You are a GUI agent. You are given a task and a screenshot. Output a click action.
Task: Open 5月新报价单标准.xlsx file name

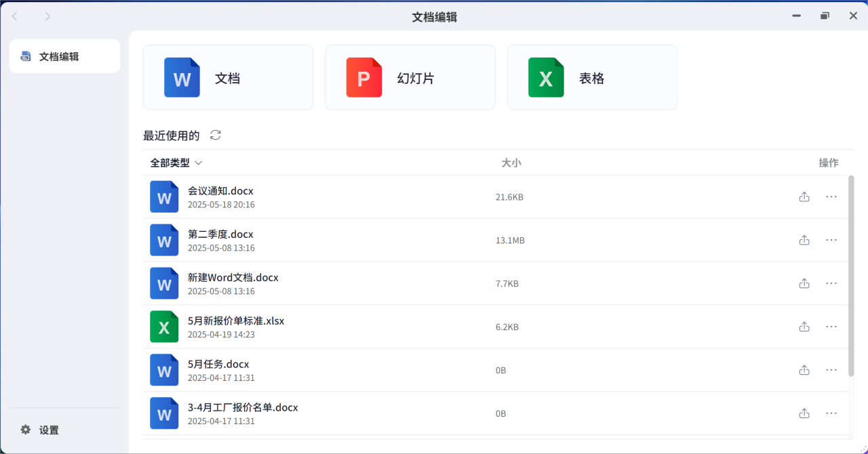pyautogui.click(x=236, y=321)
